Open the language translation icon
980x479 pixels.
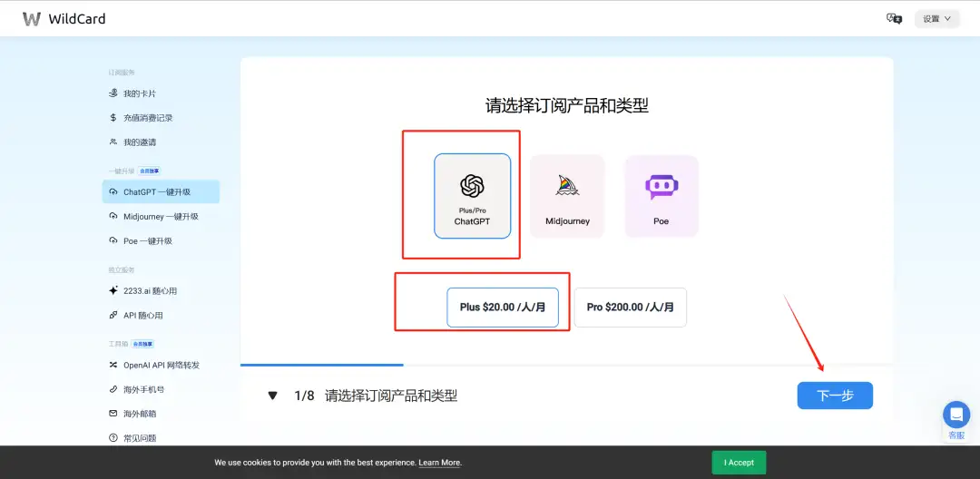(895, 19)
